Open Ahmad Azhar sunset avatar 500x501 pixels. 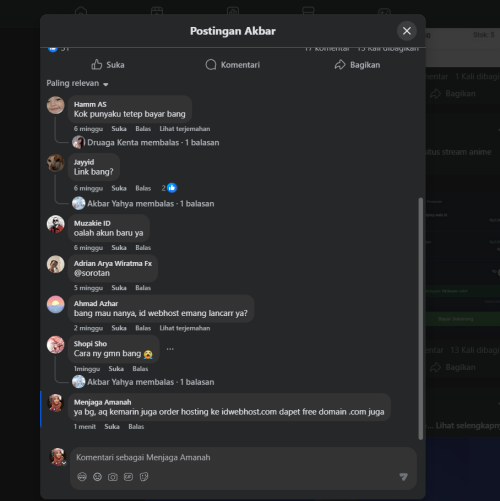pos(55,304)
